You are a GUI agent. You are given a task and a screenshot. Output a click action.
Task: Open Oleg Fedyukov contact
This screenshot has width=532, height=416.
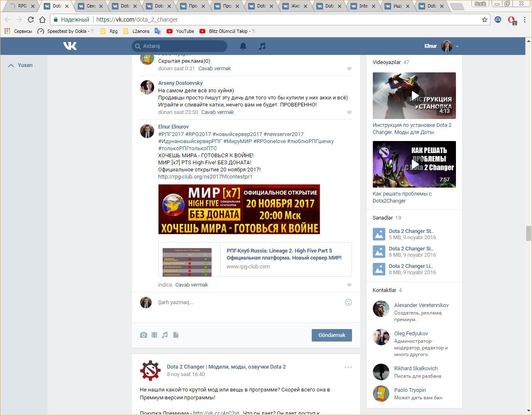click(411, 334)
